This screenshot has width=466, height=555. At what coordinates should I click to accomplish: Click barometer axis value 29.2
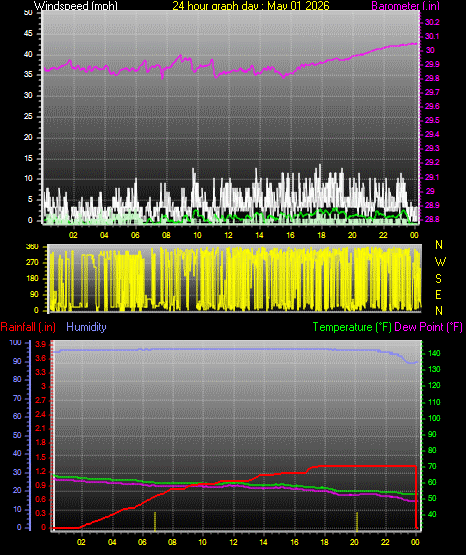[x=432, y=162]
